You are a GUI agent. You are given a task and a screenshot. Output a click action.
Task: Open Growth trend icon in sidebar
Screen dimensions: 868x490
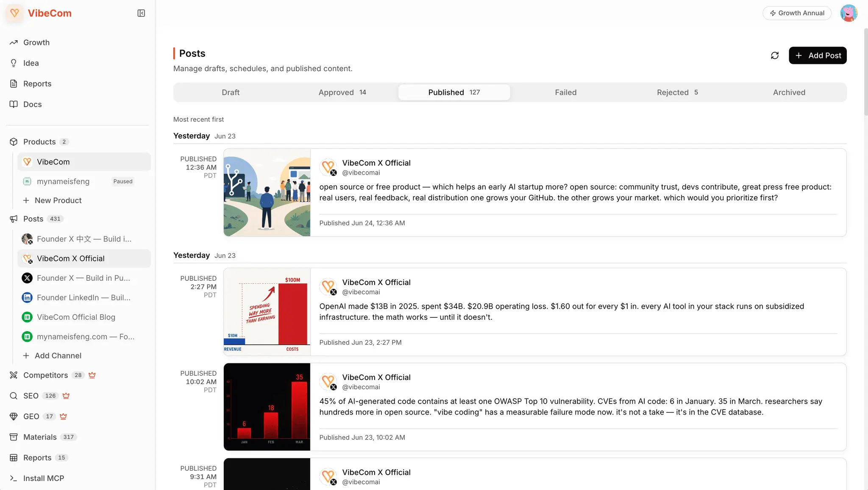14,42
